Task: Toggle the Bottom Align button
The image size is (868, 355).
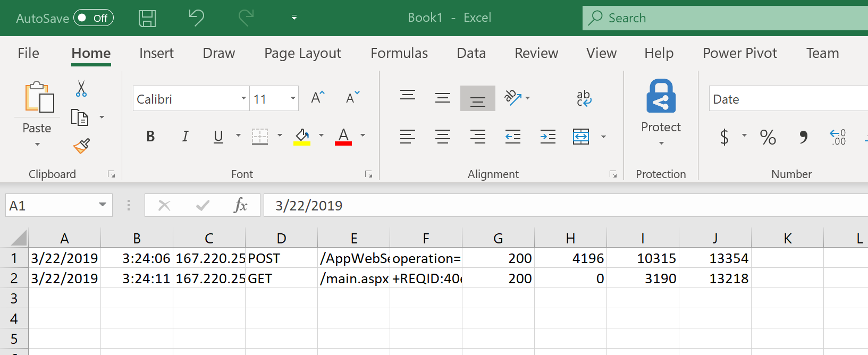Action: click(x=478, y=98)
